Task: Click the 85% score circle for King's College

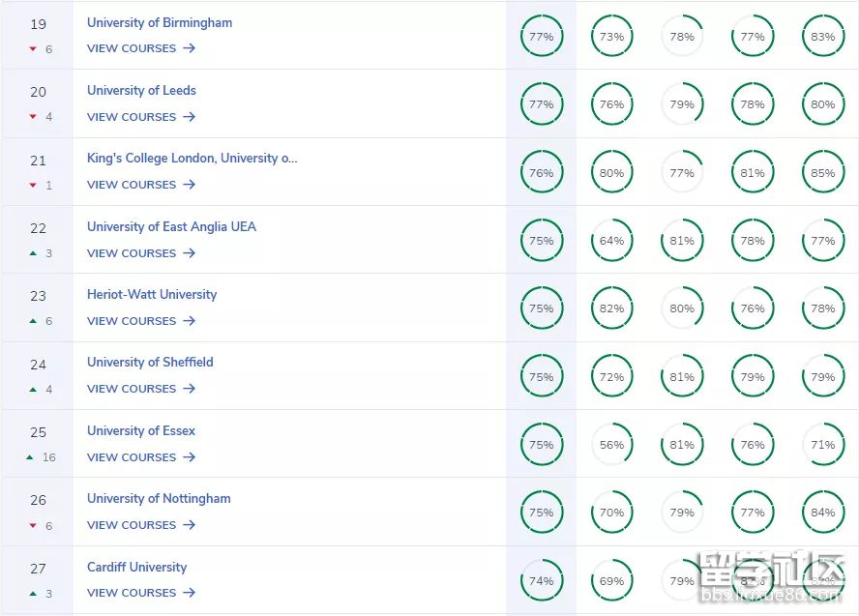Action: coord(823,173)
